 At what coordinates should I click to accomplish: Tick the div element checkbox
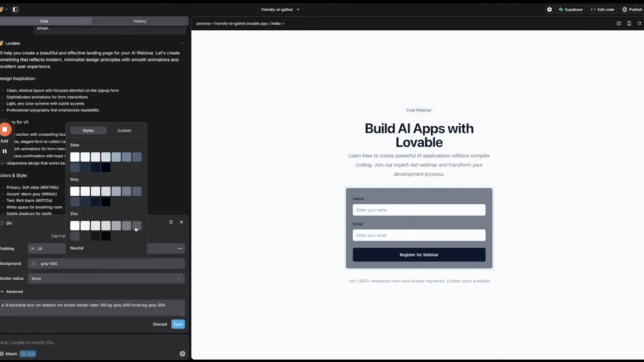click(x=2, y=223)
